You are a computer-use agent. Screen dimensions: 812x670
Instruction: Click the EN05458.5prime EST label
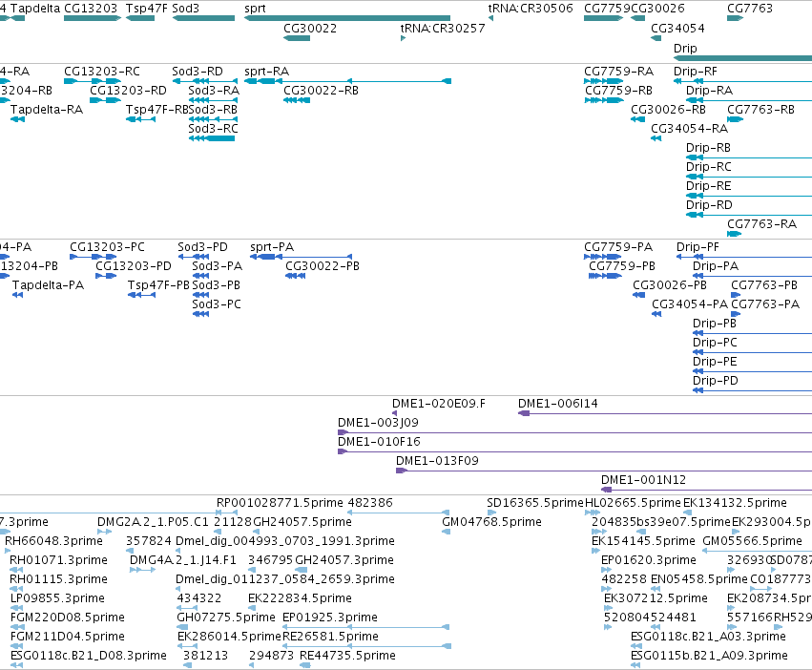click(x=699, y=579)
